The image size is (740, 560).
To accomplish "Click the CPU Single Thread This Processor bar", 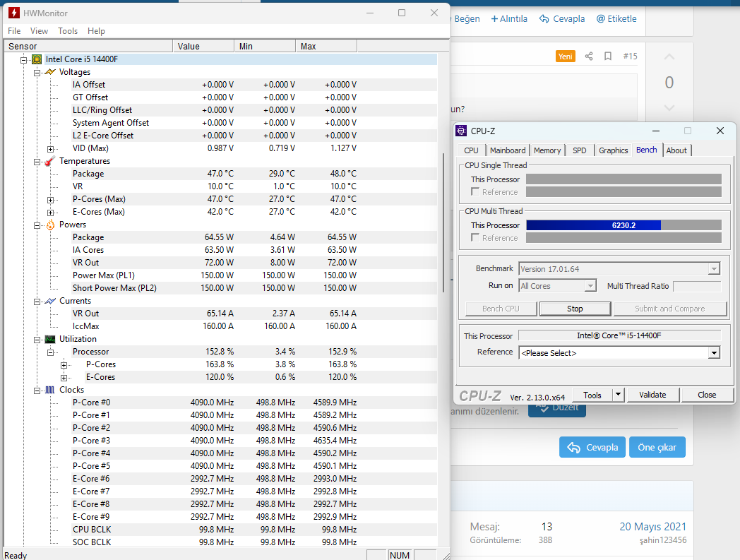I will [x=623, y=179].
